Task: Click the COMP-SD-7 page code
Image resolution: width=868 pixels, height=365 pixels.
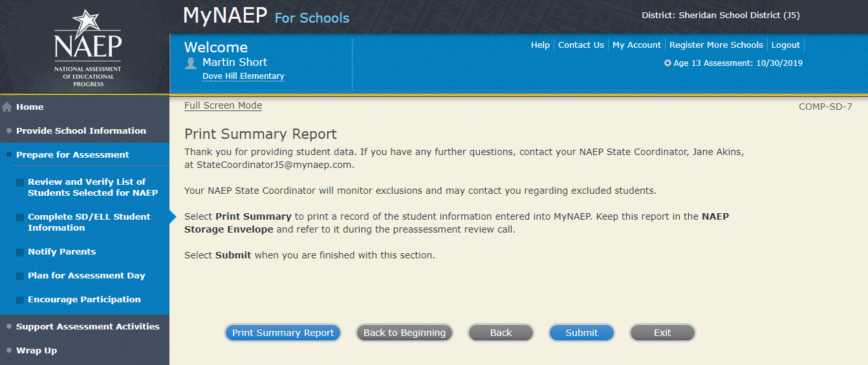Action: (x=825, y=107)
